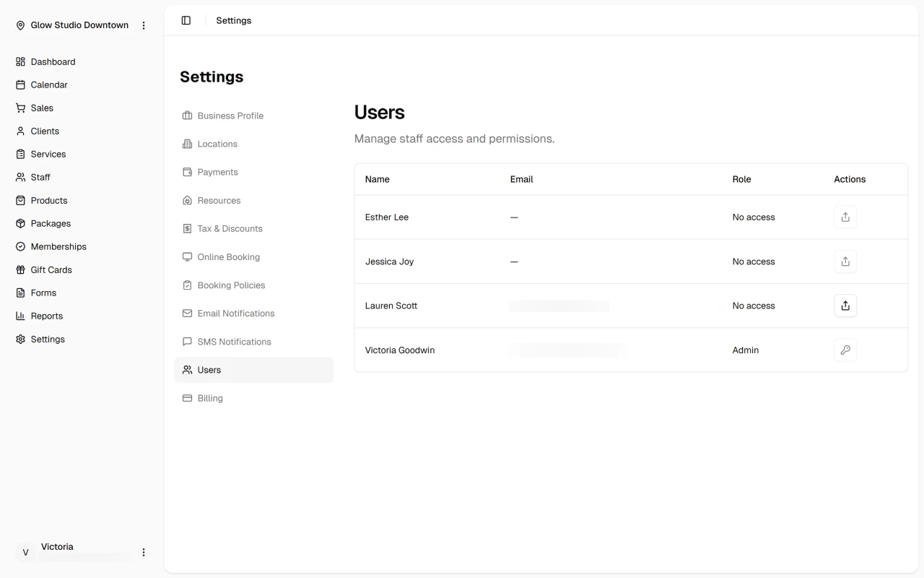This screenshot has width=924, height=578.
Task: Click the V avatar for Victoria
Action: [25, 552]
